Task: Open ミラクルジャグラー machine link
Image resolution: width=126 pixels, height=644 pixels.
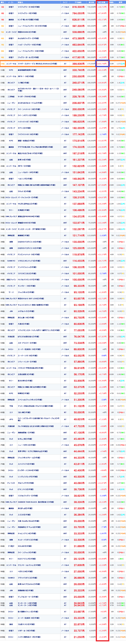Action: pos(28,496)
